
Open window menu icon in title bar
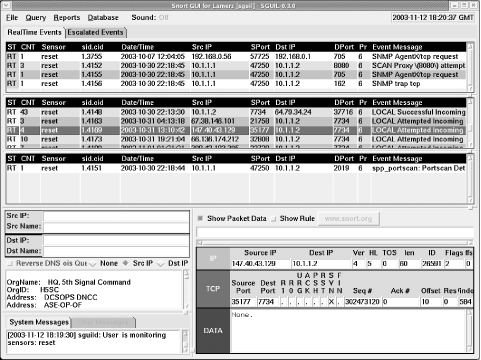pyautogui.click(x=6, y=5)
